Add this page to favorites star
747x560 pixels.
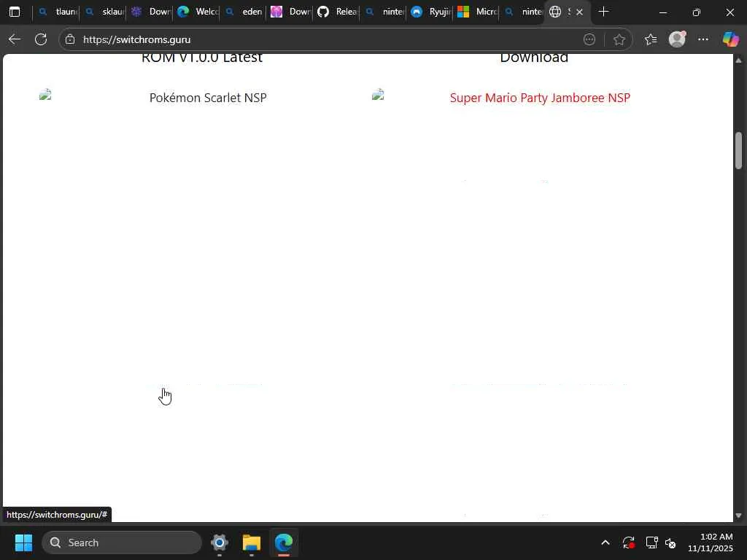click(619, 39)
